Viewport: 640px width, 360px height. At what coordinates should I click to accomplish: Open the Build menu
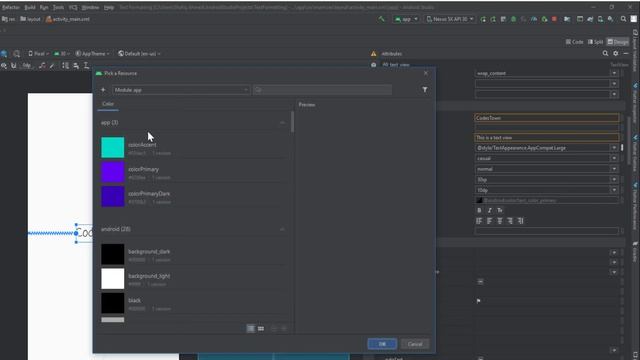(30, 7)
